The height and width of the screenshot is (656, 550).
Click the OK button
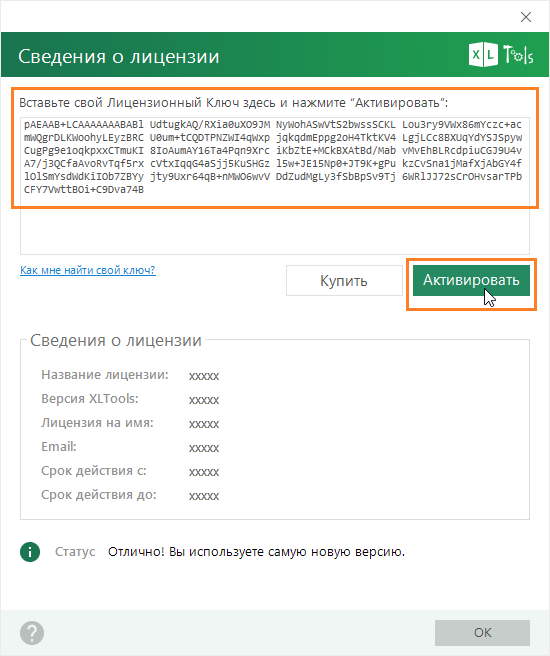tap(482, 633)
